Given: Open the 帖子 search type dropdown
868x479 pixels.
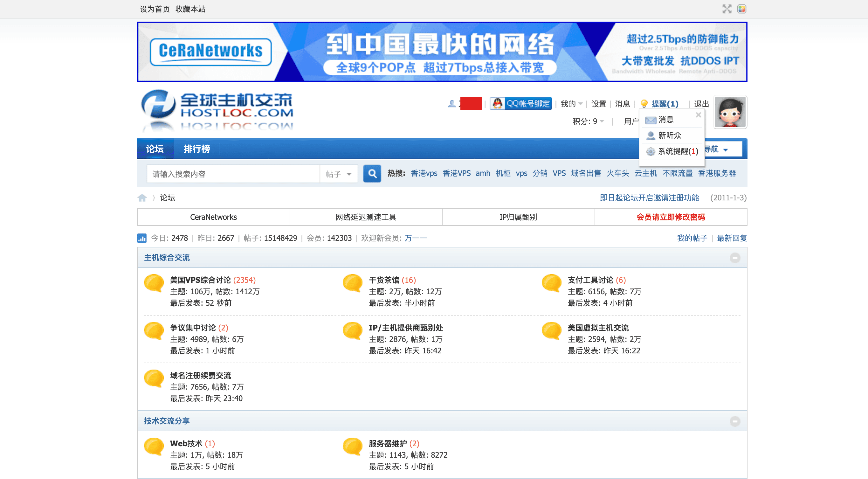Looking at the screenshot, I should click(x=339, y=174).
